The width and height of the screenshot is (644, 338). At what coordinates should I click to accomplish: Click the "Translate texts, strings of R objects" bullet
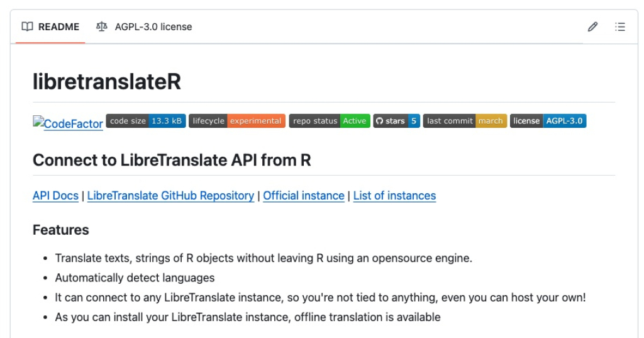264,258
